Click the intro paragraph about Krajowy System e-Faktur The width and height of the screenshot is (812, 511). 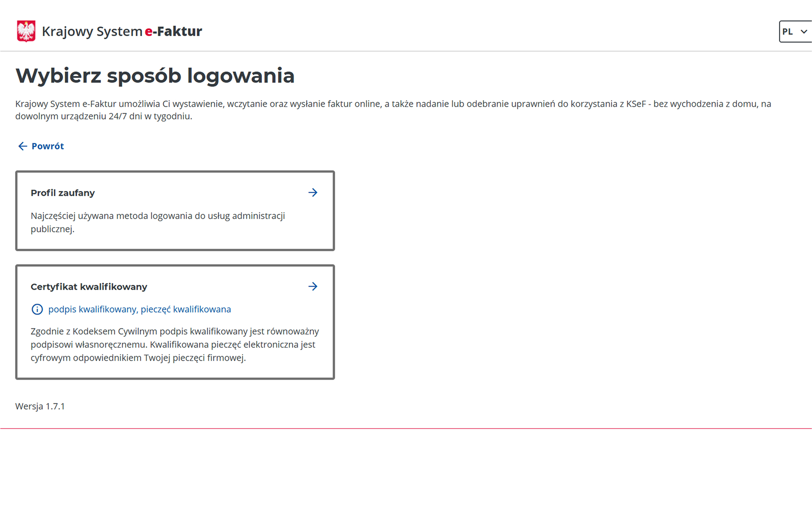tap(393, 110)
